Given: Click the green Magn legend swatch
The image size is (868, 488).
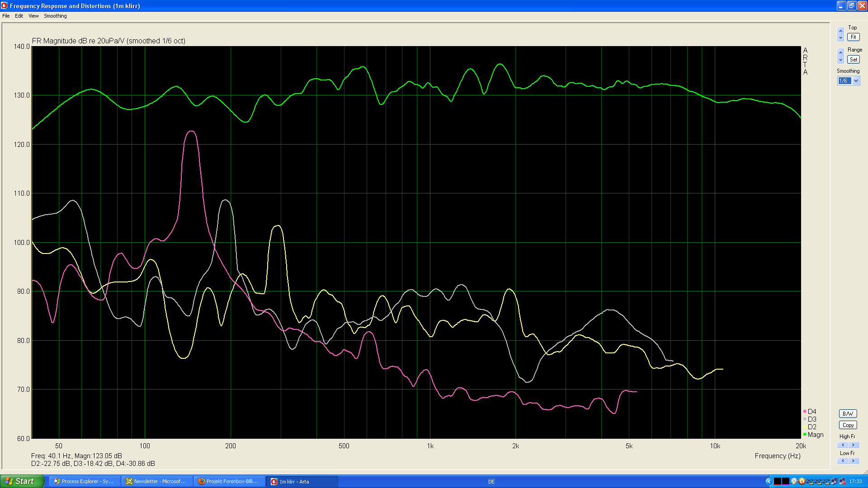Looking at the screenshot, I should (805, 435).
